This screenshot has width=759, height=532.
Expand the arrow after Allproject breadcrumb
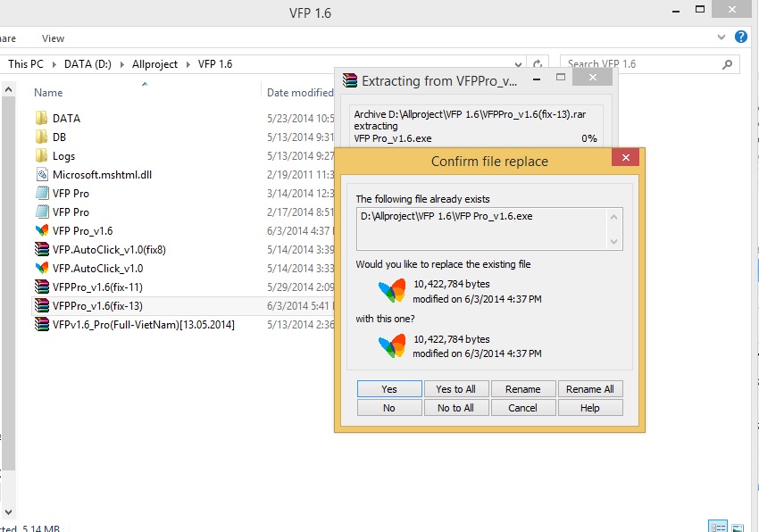coord(188,64)
